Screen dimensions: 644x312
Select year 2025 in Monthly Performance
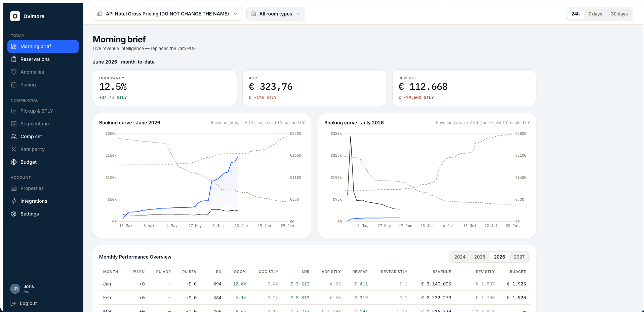coord(480,257)
